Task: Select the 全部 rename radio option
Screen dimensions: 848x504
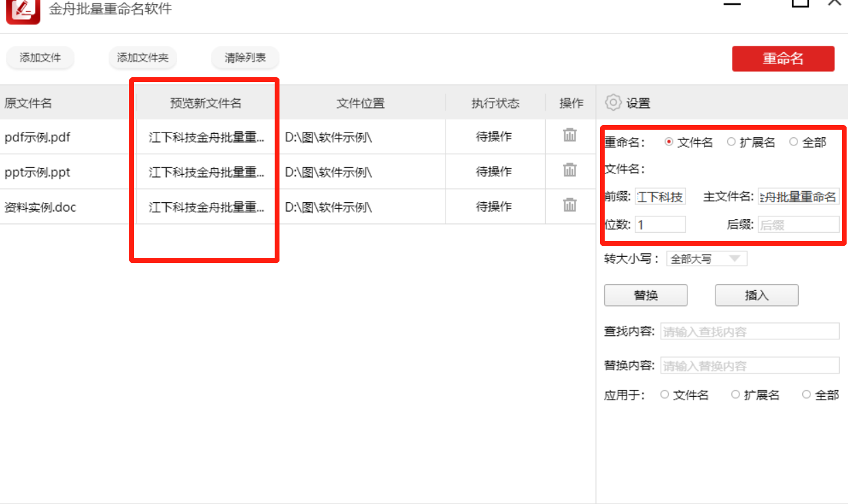Action: [x=793, y=142]
